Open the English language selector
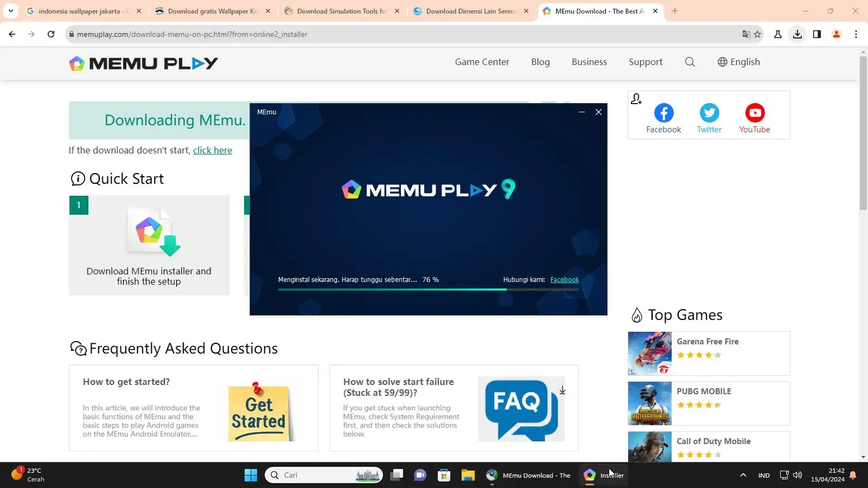 coord(738,62)
